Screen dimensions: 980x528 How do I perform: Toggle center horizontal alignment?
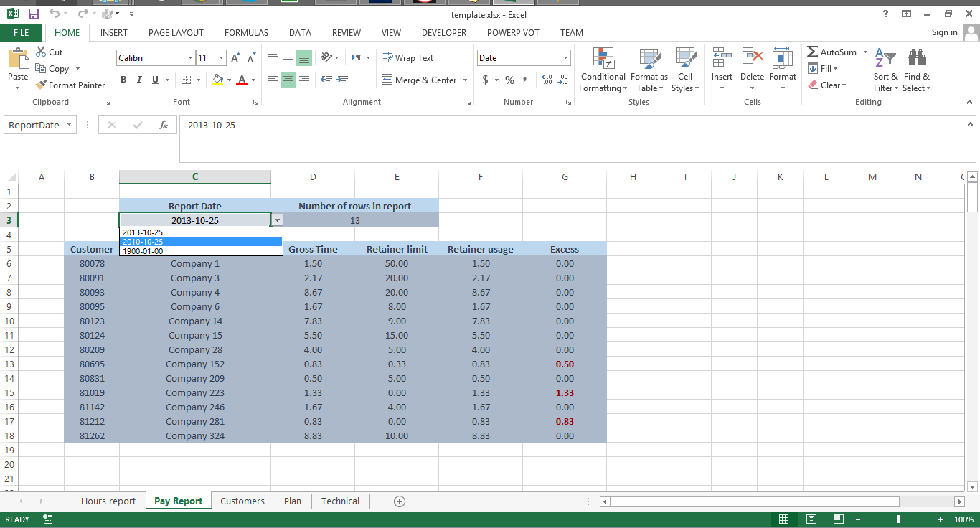(288, 80)
